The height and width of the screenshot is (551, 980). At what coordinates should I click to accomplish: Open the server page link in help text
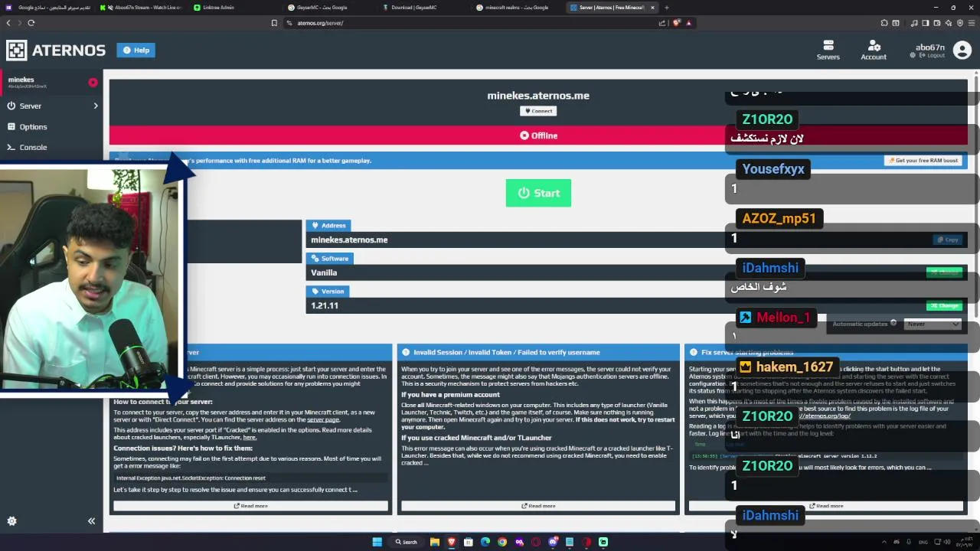(323, 419)
